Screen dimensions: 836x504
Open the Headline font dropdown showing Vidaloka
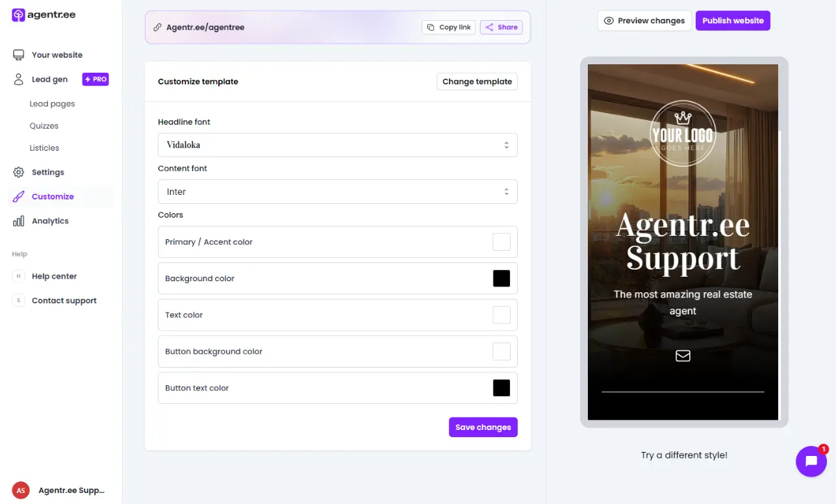pyautogui.click(x=337, y=144)
